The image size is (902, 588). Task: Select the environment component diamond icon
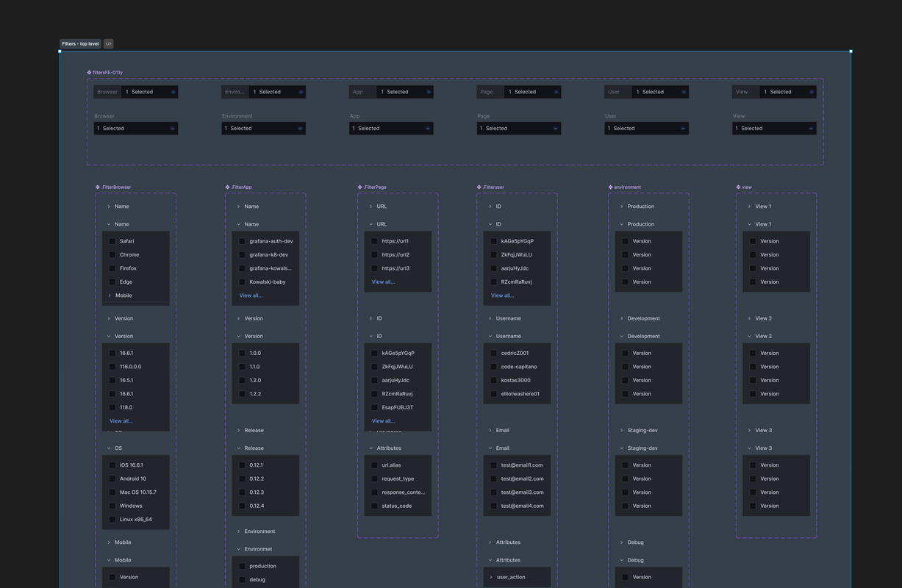(x=611, y=187)
